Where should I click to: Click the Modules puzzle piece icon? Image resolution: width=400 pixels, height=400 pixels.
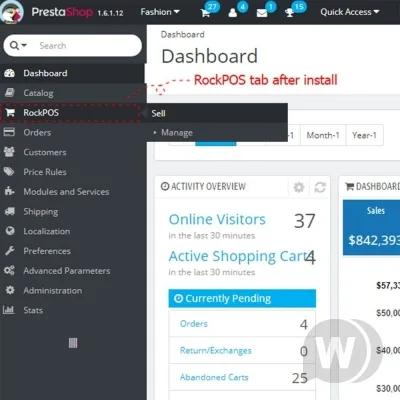9,191
